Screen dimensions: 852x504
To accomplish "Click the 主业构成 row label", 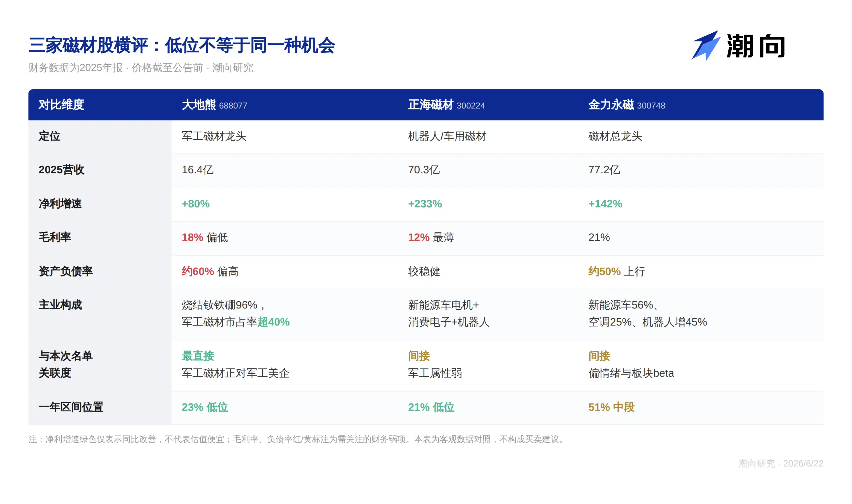I will pos(60,305).
